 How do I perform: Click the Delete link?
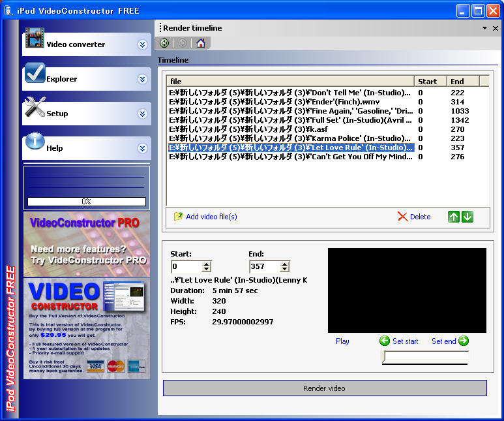[x=420, y=217]
